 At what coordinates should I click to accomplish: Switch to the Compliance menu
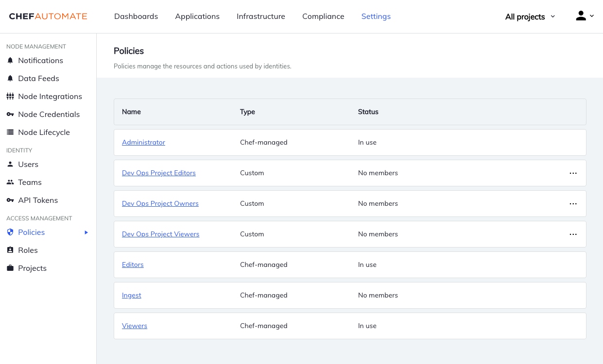[323, 16]
